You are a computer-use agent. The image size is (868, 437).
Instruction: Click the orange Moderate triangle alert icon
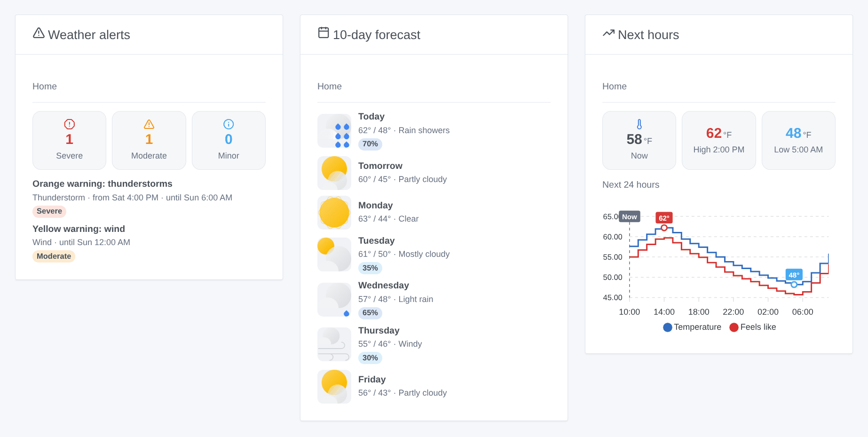coord(149,124)
